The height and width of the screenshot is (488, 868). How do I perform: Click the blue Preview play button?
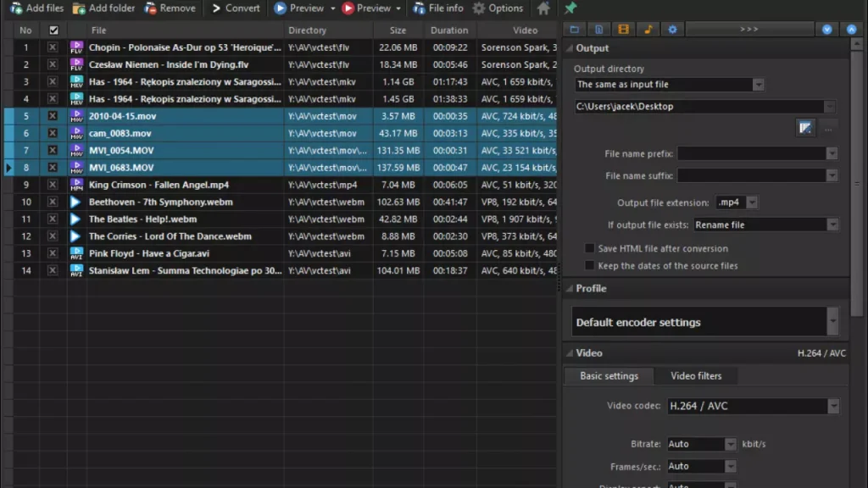click(x=299, y=8)
